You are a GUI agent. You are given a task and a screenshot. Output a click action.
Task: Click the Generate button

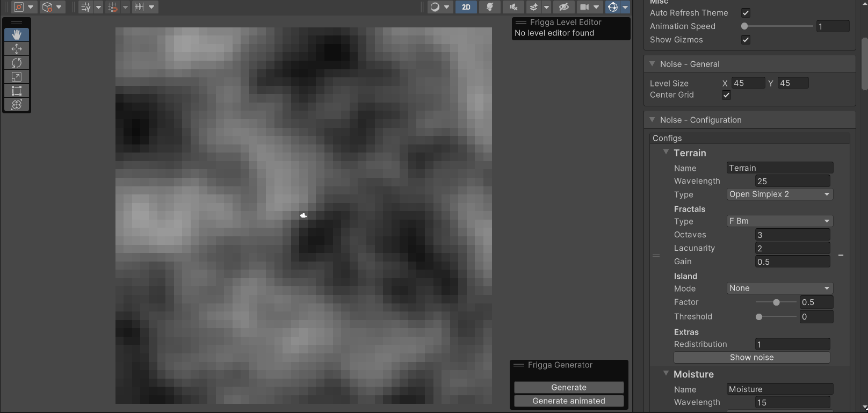[x=569, y=387]
